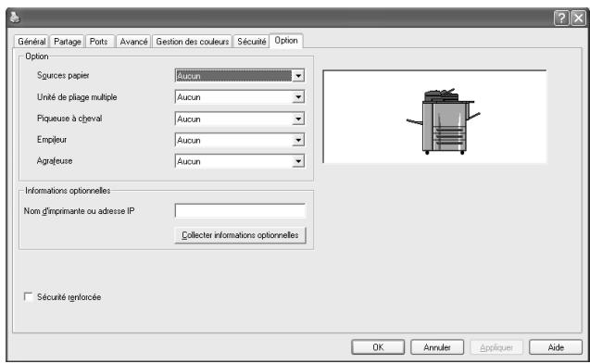Confirm with the OK button
590x364 pixels.
coord(378,347)
